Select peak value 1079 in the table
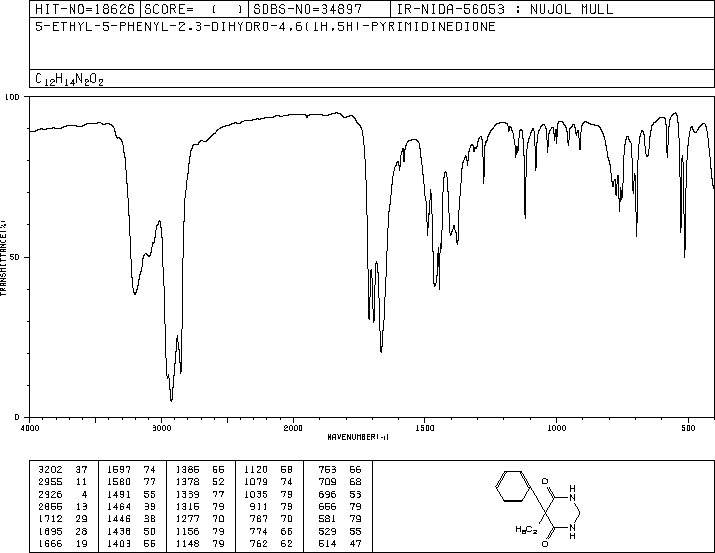715x553 pixels. (256, 481)
